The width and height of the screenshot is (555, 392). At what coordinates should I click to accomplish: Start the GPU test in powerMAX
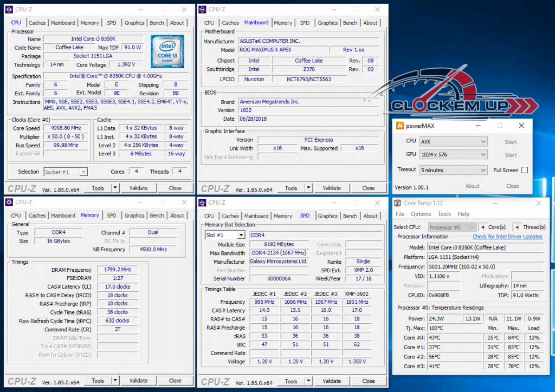511,155
